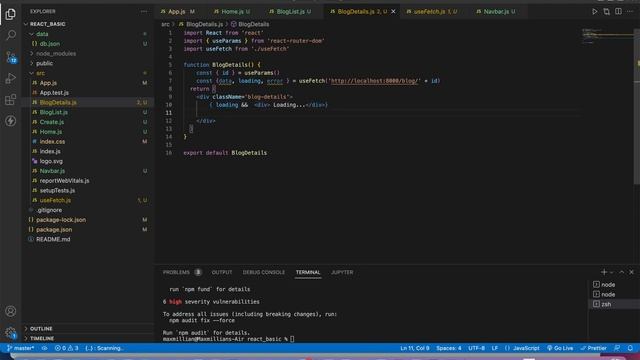Open README.md in the explorer
Screen dimensions: 640x360
coord(88,239)
